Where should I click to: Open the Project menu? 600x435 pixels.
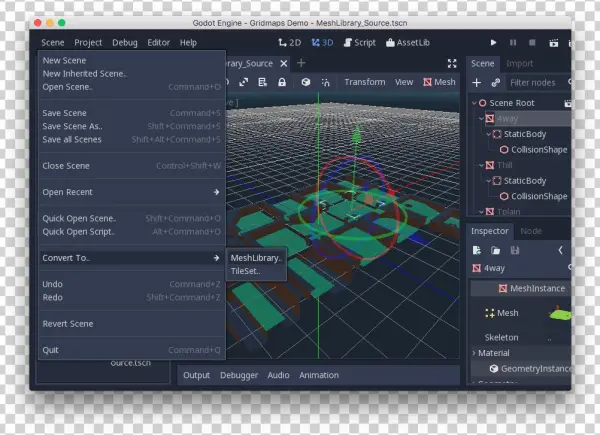(88, 42)
